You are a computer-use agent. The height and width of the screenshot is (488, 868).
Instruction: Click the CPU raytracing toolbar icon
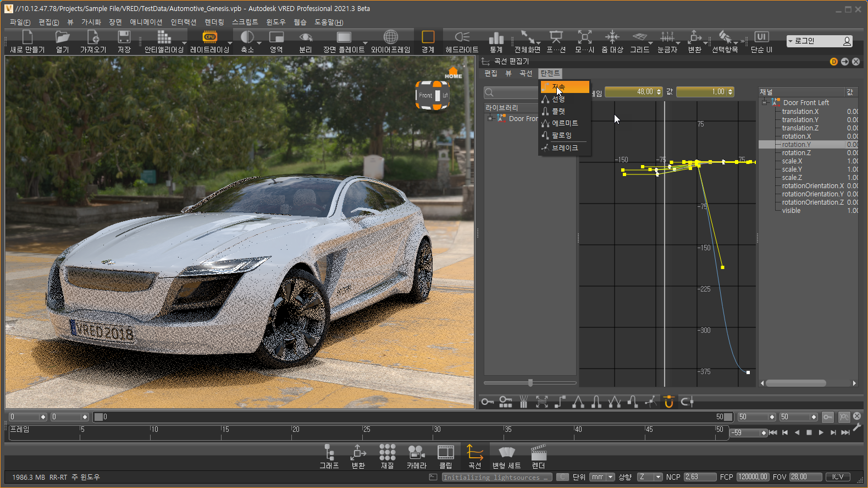tap(209, 37)
